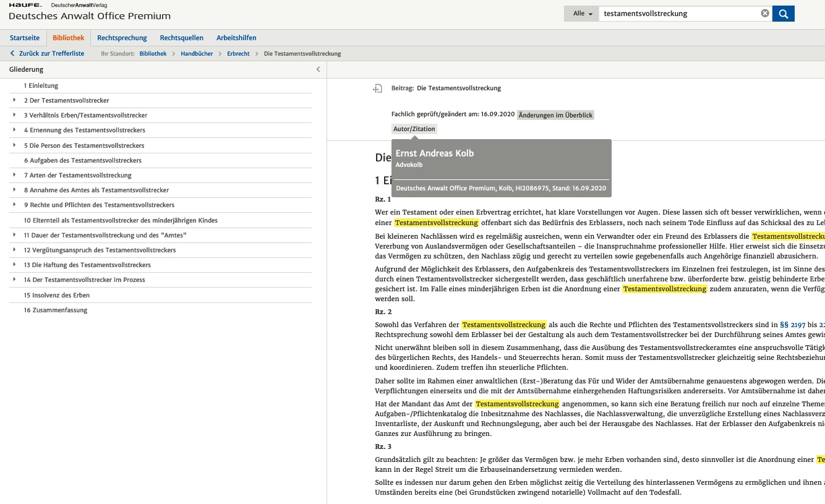Select the Bibliothek tab

[x=68, y=38]
